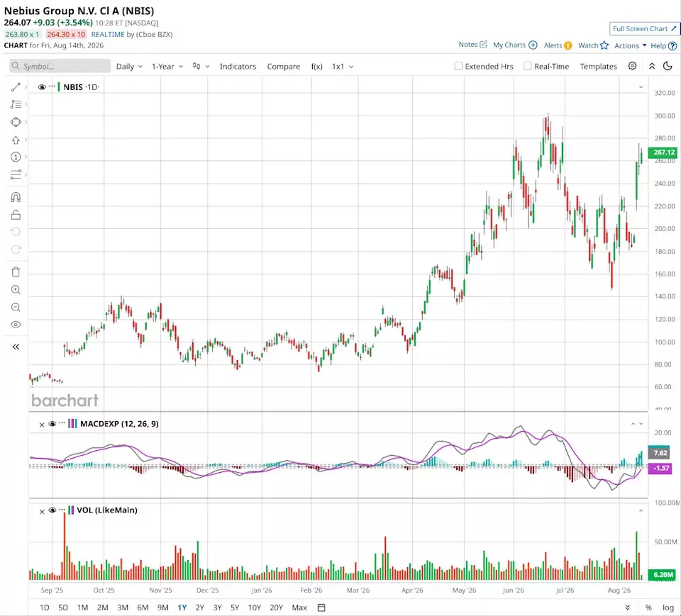
Task: Remove the MACDEXP indicator pane
Action: (x=42, y=425)
